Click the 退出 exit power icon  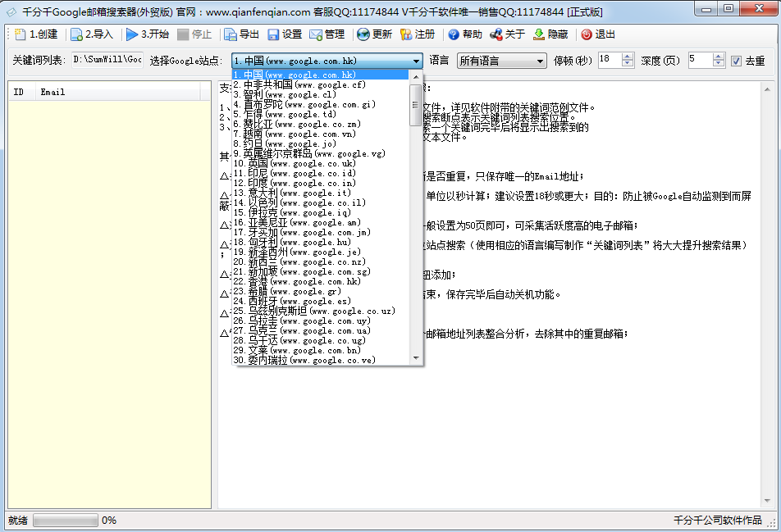point(587,34)
